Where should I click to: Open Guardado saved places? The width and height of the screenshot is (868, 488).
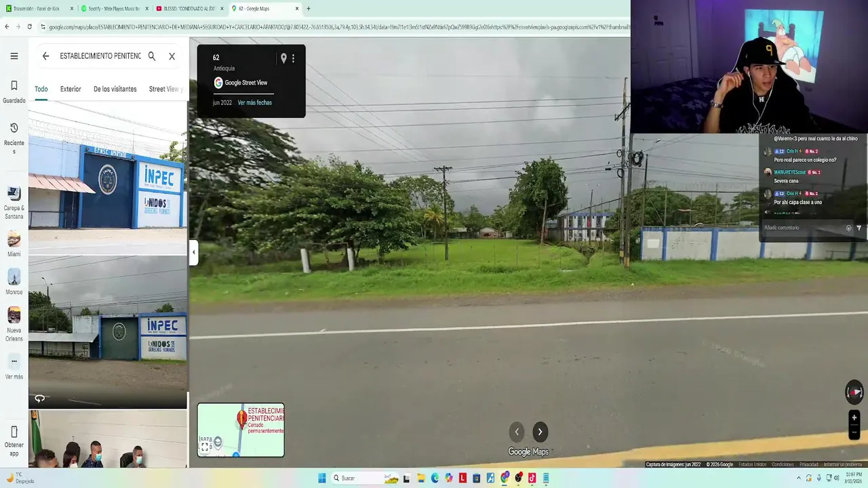click(14, 91)
